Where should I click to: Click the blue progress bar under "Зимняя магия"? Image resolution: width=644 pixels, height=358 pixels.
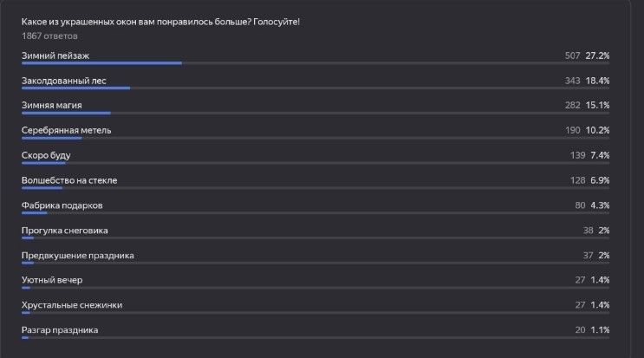[x=66, y=114]
